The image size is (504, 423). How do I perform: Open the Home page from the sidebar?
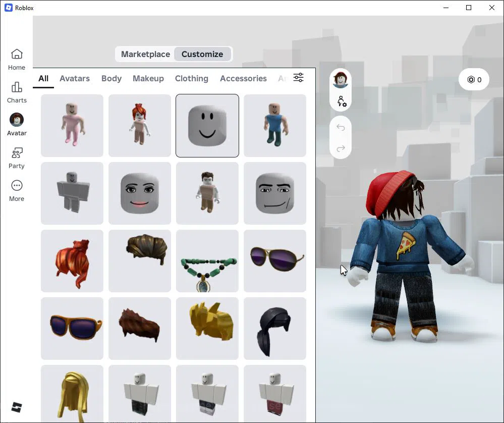click(16, 60)
